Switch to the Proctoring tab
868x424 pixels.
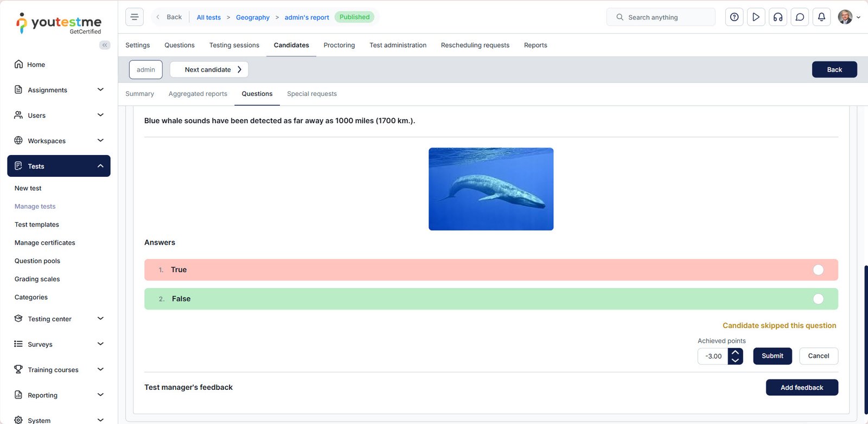coord(339,45)
